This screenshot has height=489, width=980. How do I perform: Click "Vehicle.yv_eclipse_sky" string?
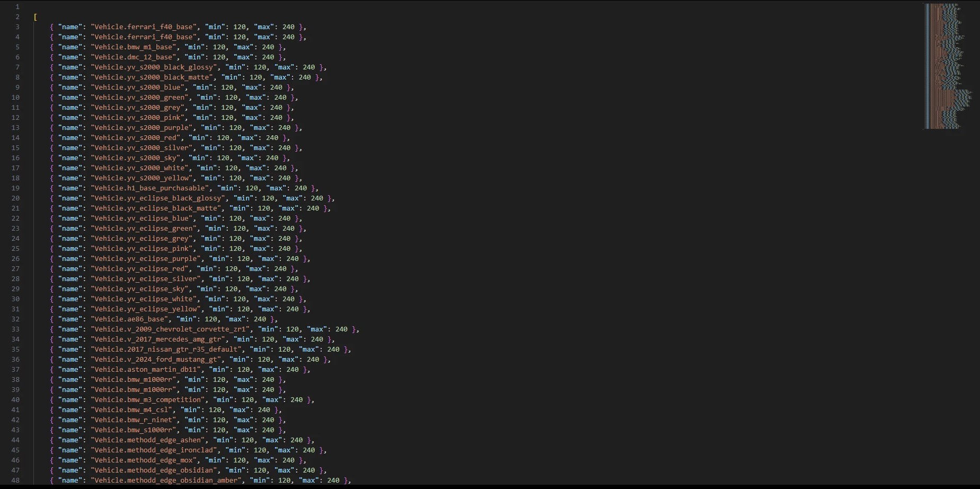click(140, 289)
